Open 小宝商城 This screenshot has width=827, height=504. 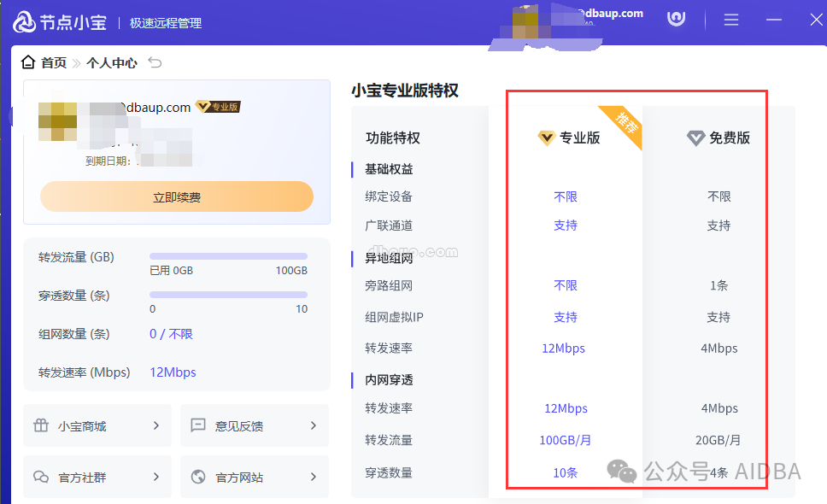(97, 425)
